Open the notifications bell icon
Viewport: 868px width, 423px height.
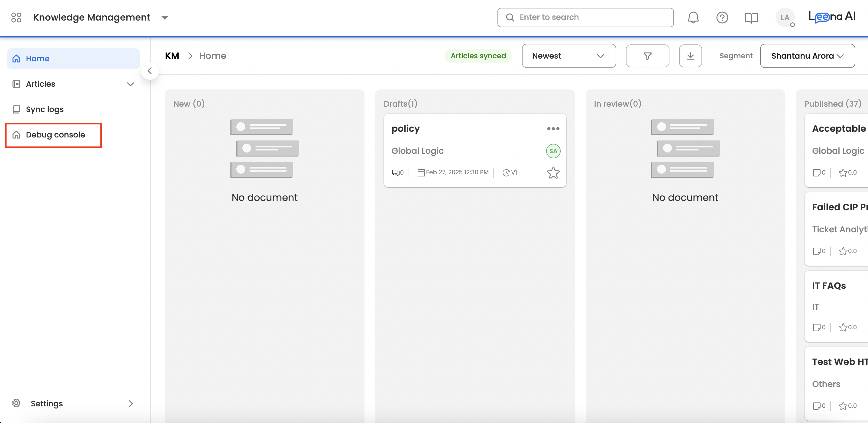pos(693,18)
